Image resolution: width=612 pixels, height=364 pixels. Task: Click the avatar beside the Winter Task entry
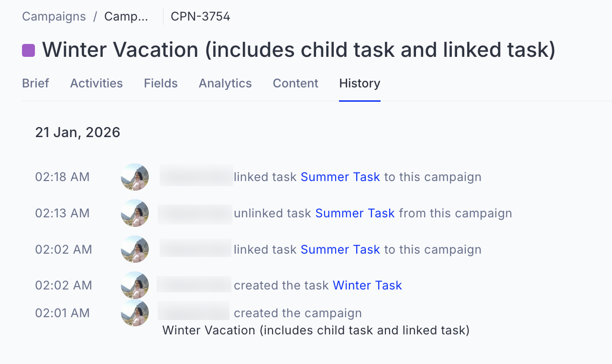(135, 285)
